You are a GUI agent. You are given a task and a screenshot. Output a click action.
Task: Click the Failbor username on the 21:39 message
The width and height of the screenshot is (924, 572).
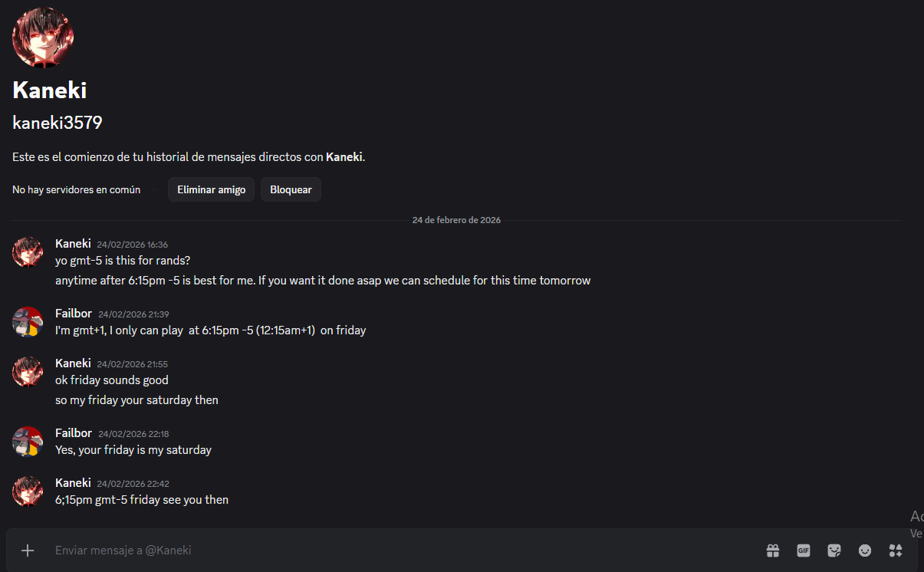pos(74,314)
